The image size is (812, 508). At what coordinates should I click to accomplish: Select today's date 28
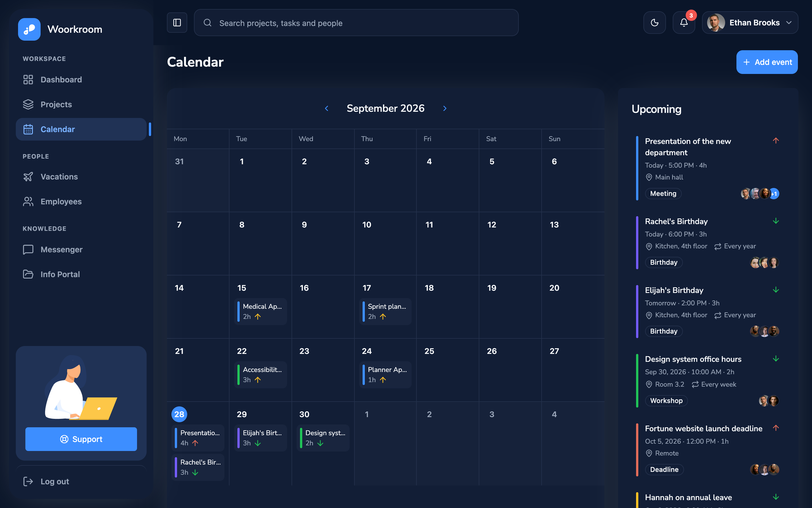coord(179,414)
